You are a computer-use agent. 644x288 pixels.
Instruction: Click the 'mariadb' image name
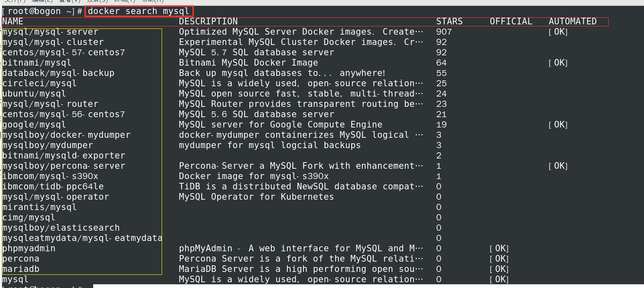[21, 269]
